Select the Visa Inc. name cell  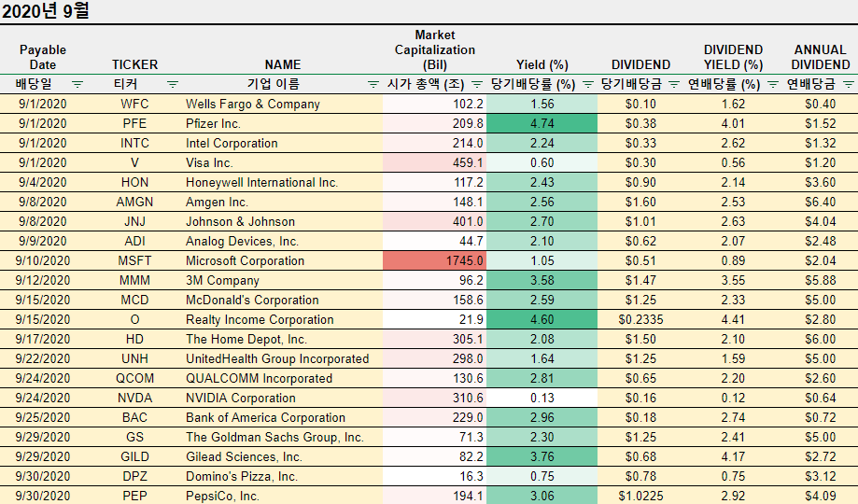[x=282, y=163]
